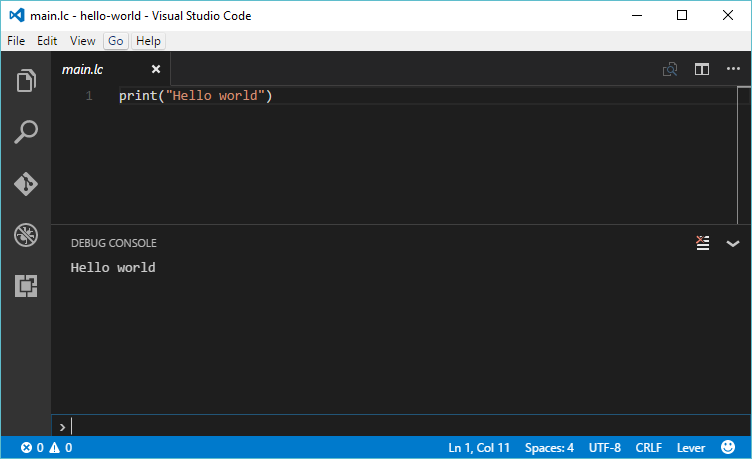
Task: Open the Go menu
Action: (116, 41)
